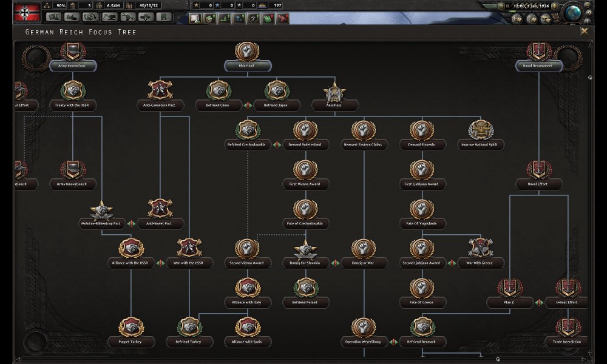The image size is (607, 364).
Task: Open the Diplomacy menu with the handshake icon
Action: (72, 17)
